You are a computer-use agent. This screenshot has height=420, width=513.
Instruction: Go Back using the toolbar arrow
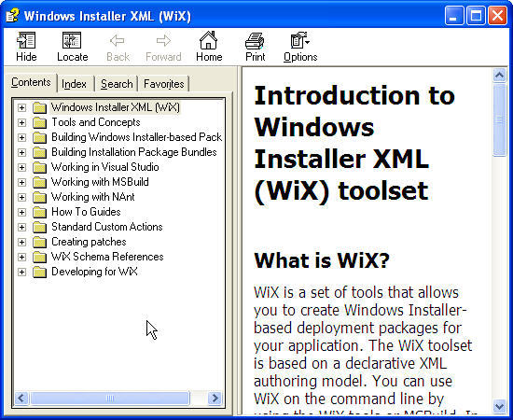pyautogui.click(x=118, y=41)
